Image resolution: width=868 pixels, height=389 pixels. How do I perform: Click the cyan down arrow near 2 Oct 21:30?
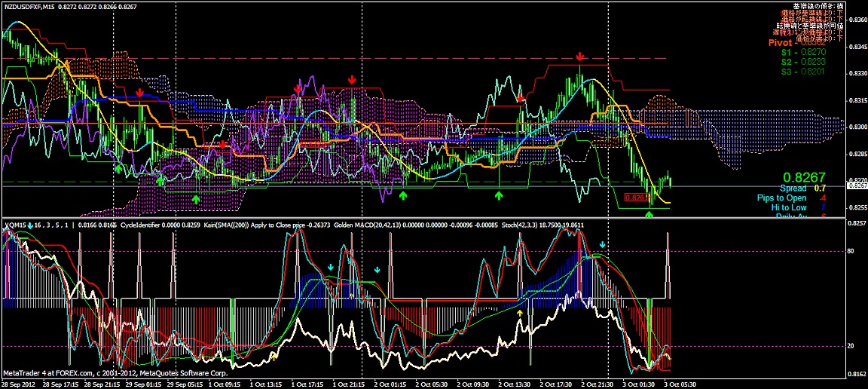tap(602, 245)
